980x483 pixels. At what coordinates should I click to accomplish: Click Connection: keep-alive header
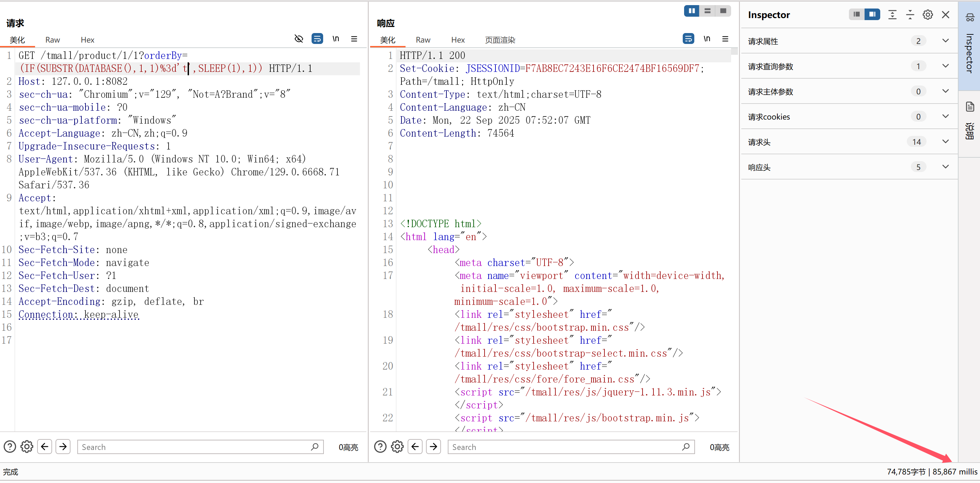(79, 314)
